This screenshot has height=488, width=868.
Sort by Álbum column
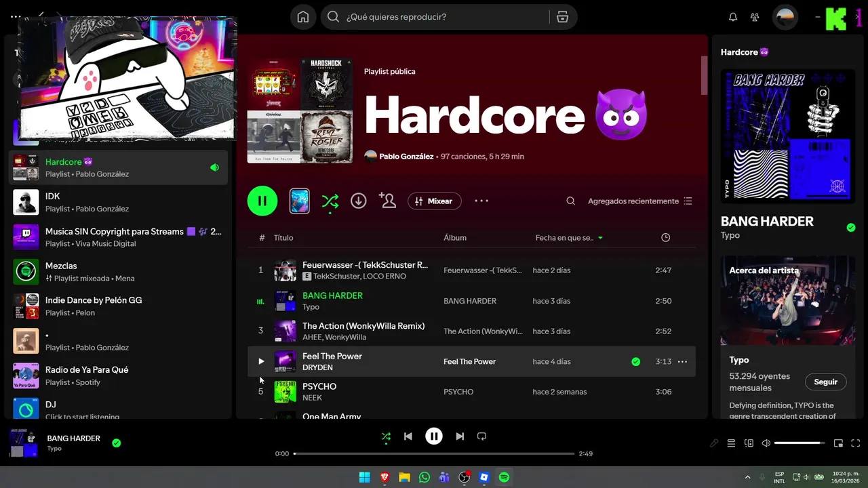(455, 238)
